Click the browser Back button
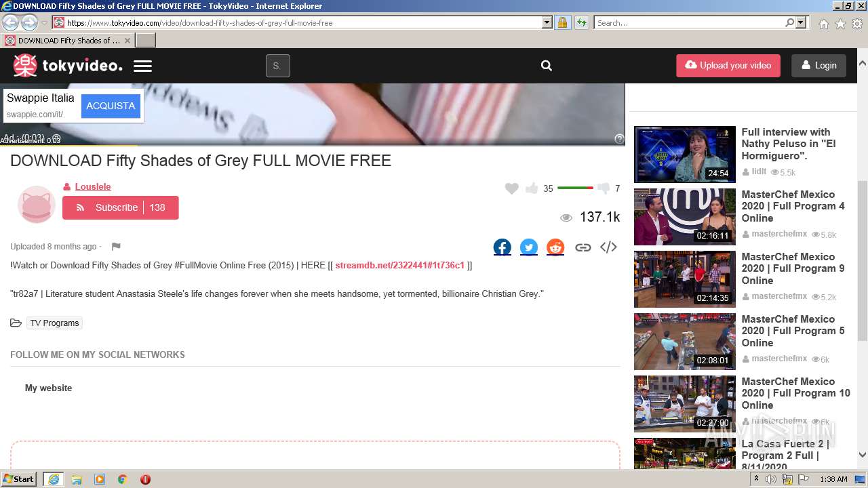The image size is (868, 488). [x=10, y=22]
